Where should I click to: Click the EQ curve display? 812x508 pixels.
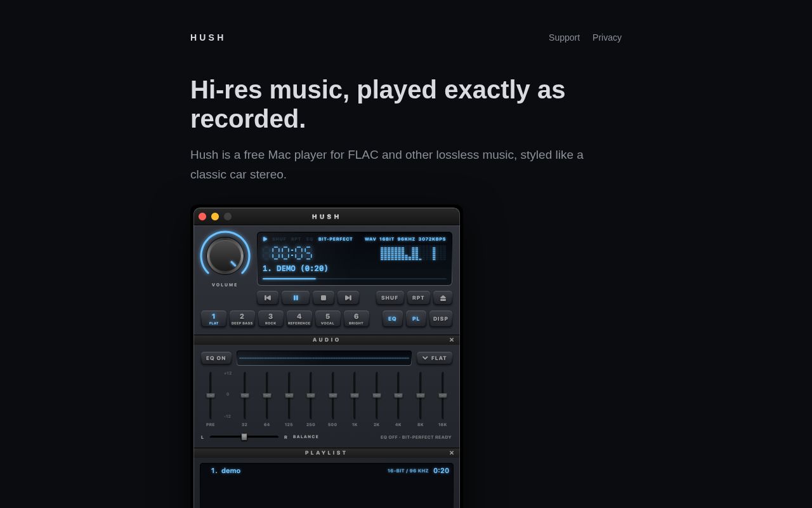pyautogui.click(x=324, y=358)
